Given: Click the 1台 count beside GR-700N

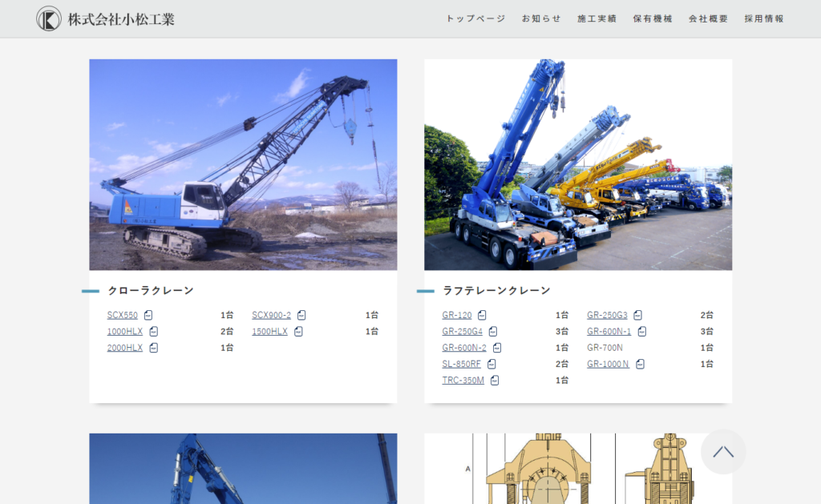Looking at the screenshot, I should tap(707, 348).
